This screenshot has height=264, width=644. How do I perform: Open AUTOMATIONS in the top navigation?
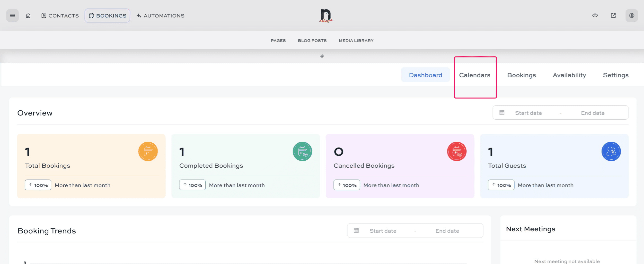coord(160,16)
